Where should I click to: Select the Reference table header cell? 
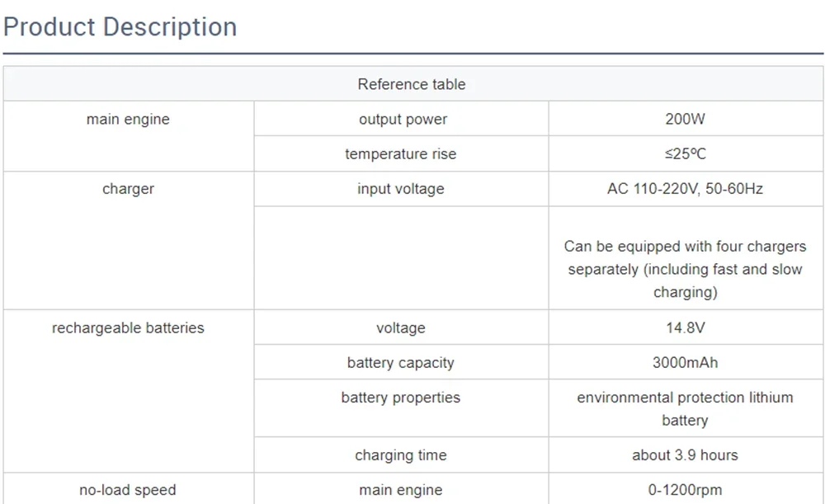point(412,84)
